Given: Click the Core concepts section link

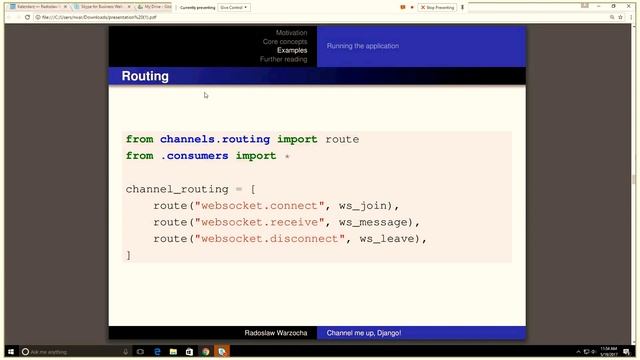Looking at the screenshot, I should click(x=285, y=42).
